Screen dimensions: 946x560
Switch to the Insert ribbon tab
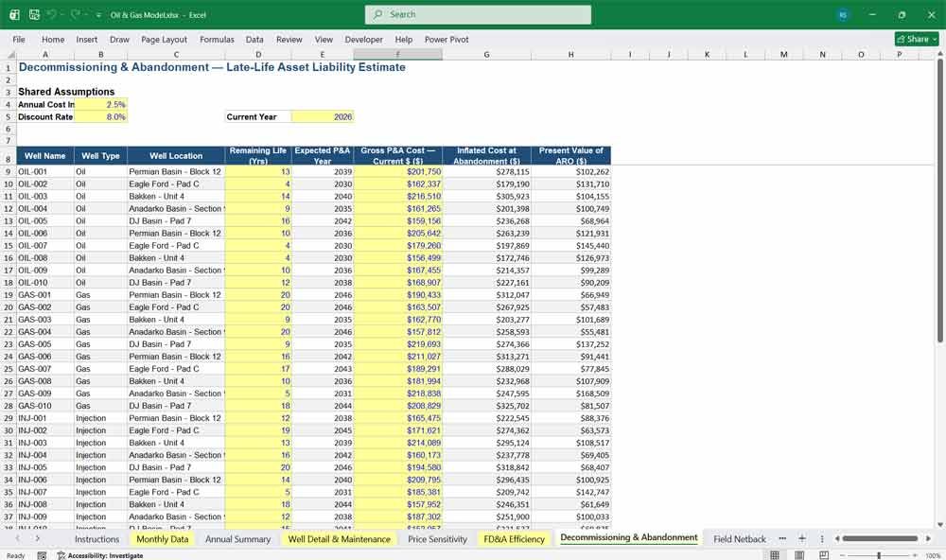coord(87,39)
